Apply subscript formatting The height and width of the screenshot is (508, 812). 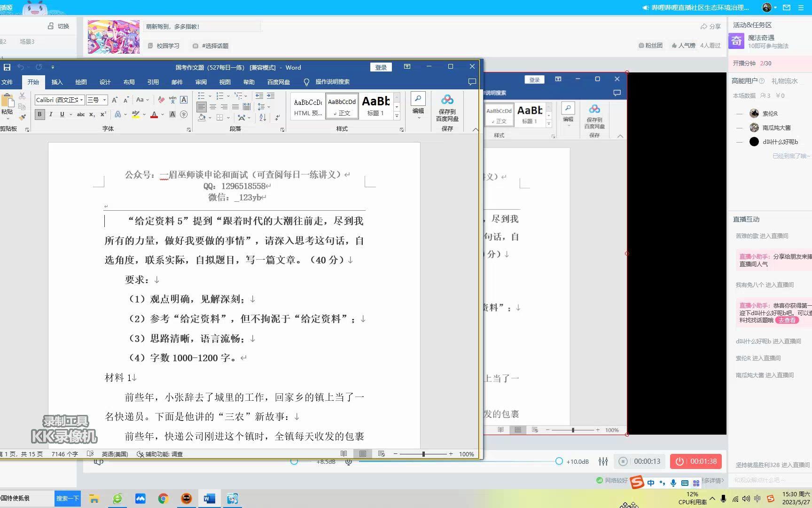(x=92, y=114)
